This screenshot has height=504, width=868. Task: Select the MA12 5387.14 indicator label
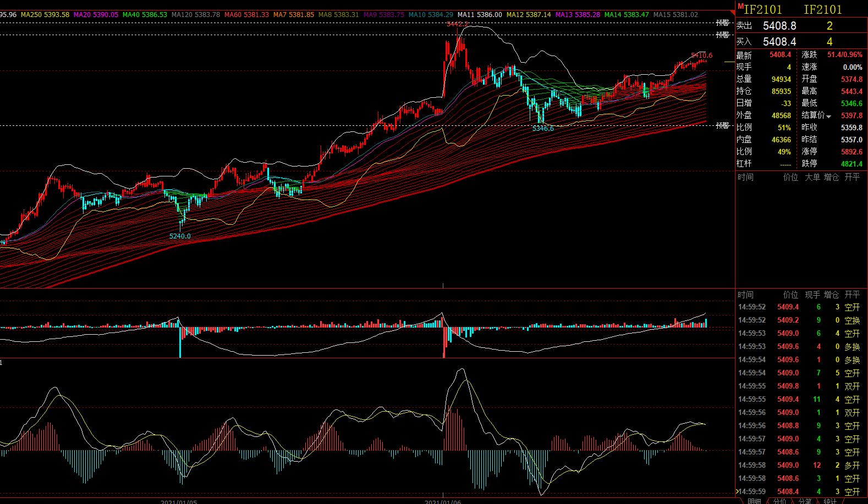click(529, 14)
